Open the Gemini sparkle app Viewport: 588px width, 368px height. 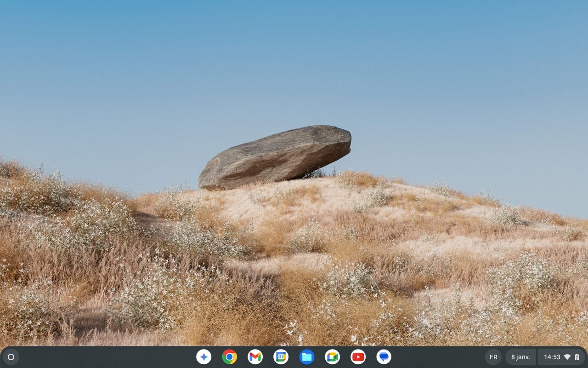click(x=204, y=357)
